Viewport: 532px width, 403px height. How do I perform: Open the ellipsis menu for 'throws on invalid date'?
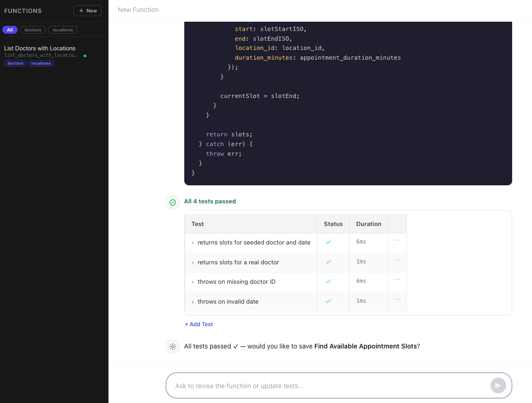pyautogui.click(x=397, y=299)
